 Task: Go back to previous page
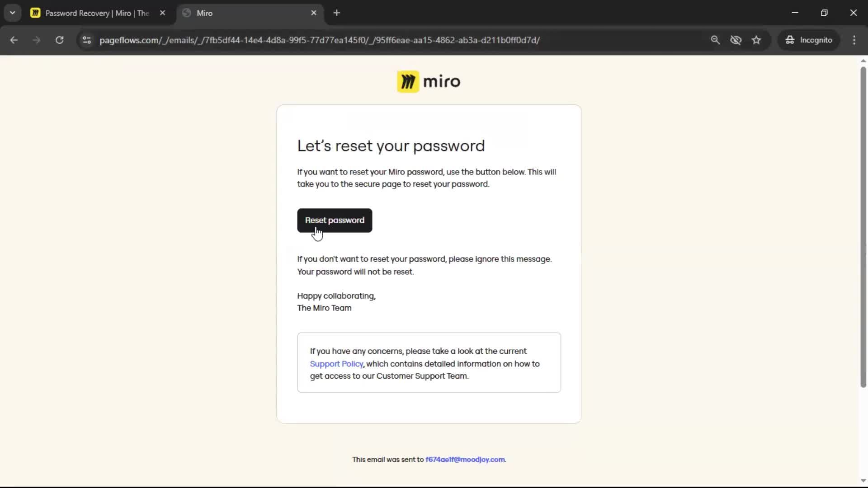(14, 40)
